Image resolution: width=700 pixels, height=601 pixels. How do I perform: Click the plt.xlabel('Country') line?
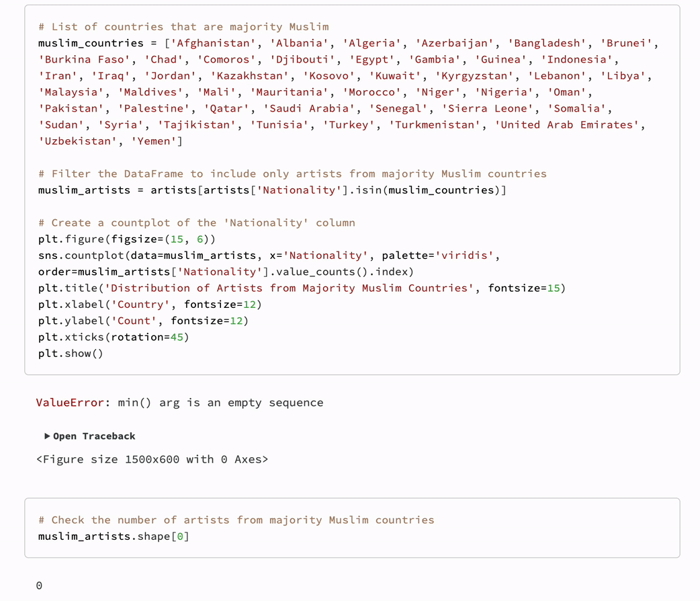(150, 305)
